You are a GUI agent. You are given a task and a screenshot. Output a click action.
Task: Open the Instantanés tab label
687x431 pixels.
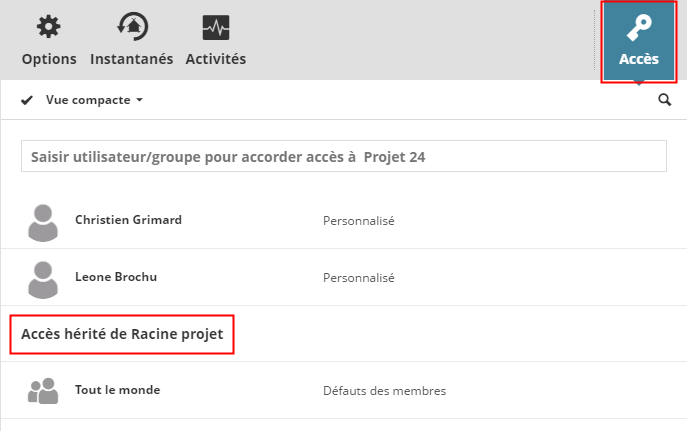pyautogui.click(x=131, y=59)
